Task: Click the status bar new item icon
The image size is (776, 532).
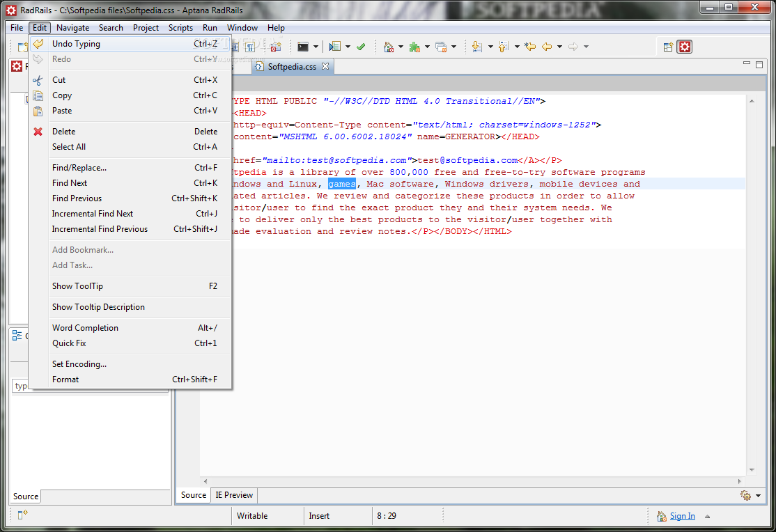Action: pyautogui.click(x=23, y=515)
